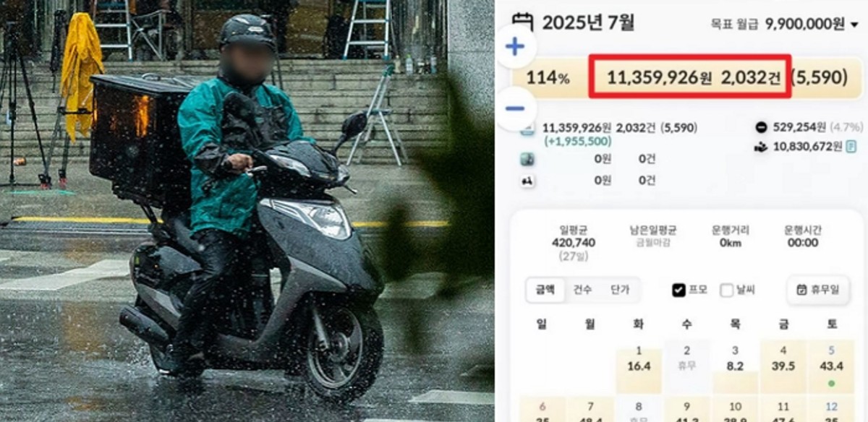Switch to the 단가 tab

pos(620,290)
